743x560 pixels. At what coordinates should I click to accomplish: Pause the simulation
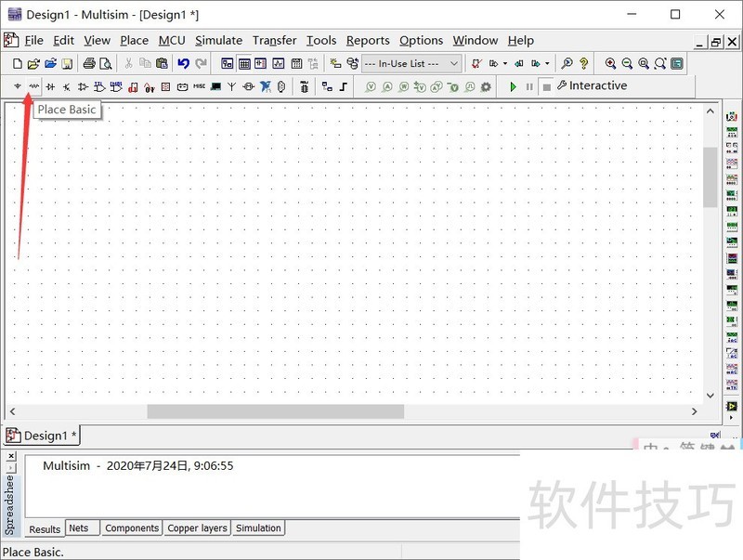528,85
